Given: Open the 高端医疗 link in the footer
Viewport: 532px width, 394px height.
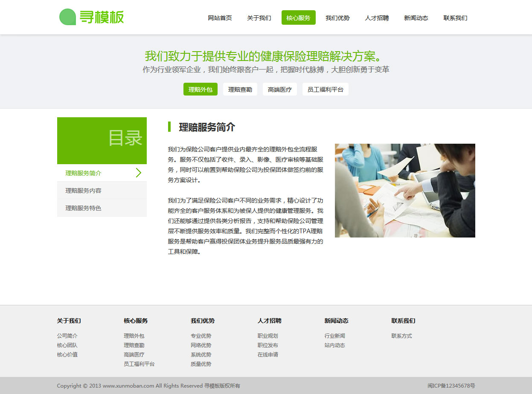Looking at the screenshot, I should pos(134,355).
